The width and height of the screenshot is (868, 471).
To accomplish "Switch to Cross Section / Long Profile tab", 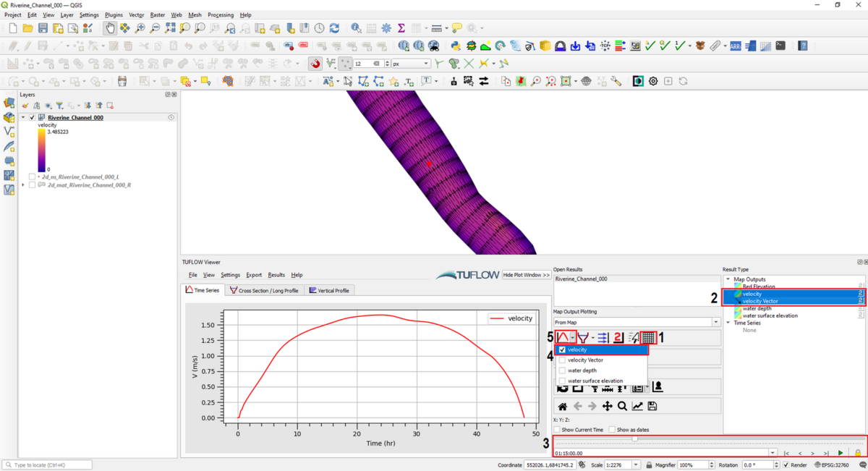I will click(x=263, y=290).
